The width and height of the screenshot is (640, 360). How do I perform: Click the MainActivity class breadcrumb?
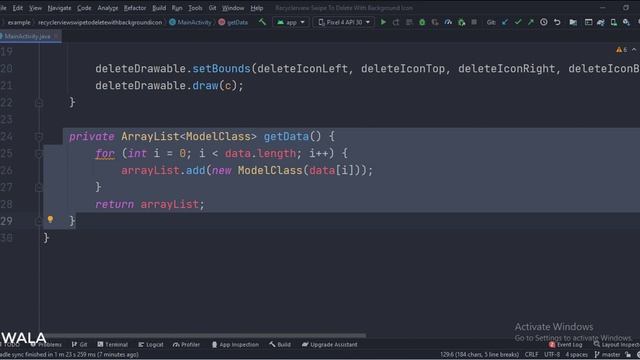tap(190, 22)
